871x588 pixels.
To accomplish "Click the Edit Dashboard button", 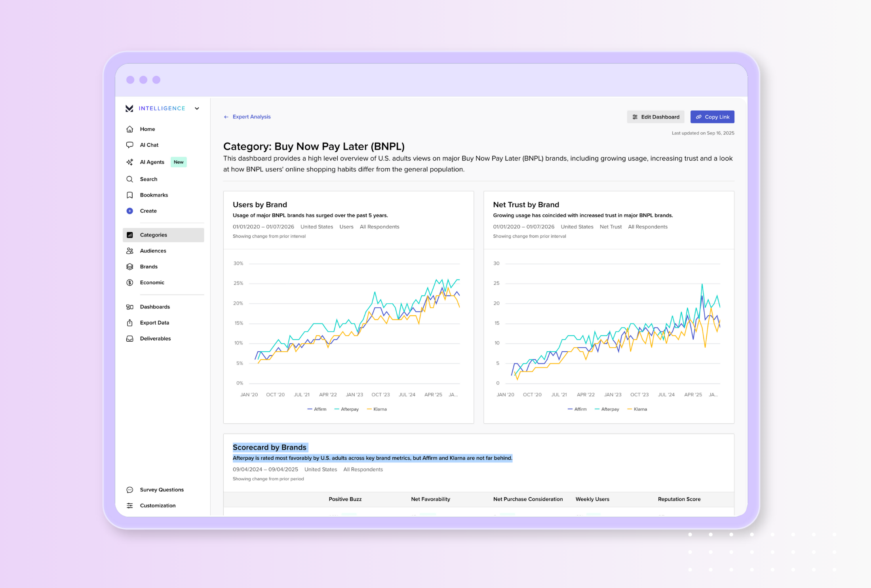I will coord(655,117).
